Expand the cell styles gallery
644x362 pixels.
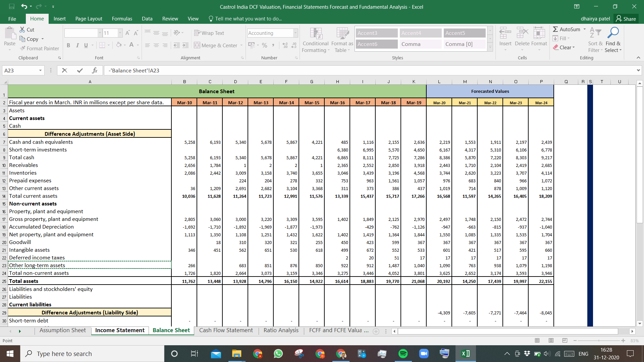tap(490, 48)
